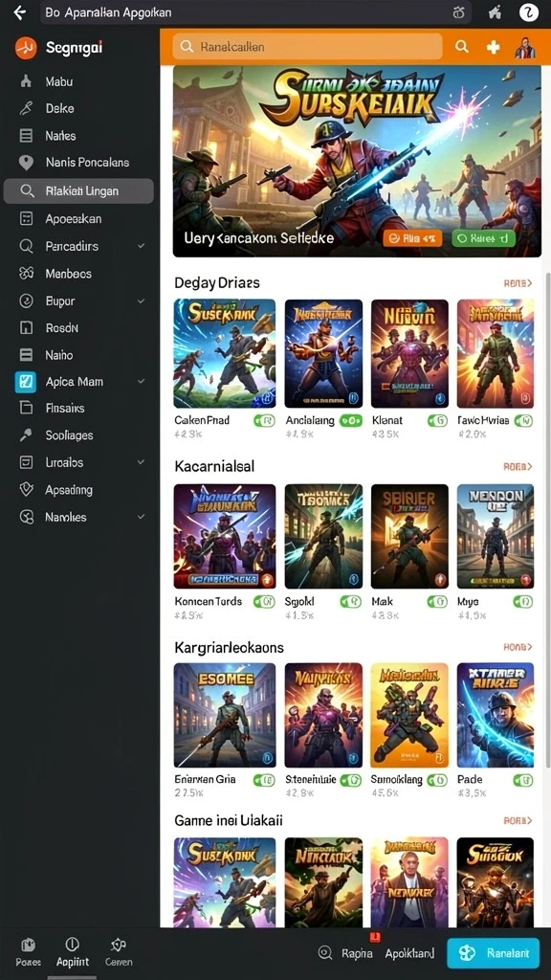551x980 pixels.
Task: Open the CakenFnad game thumbnail
Action: coord(224,354)
